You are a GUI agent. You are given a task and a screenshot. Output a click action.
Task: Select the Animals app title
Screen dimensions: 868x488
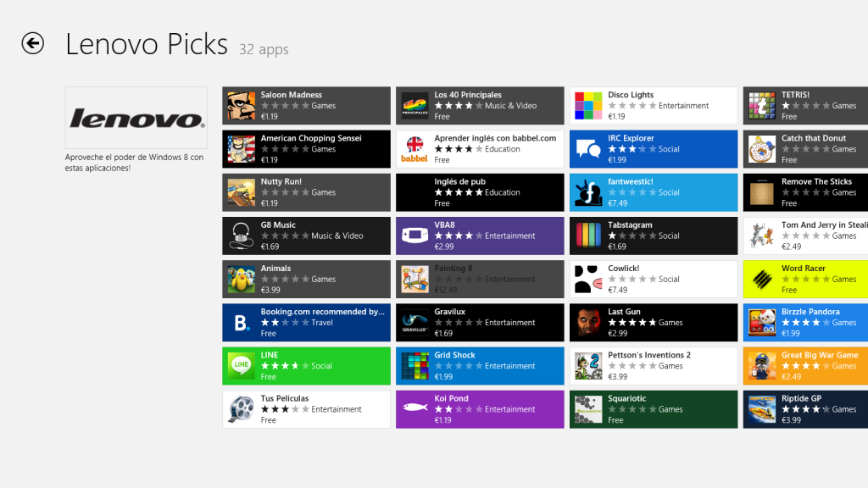click(275, 269)
